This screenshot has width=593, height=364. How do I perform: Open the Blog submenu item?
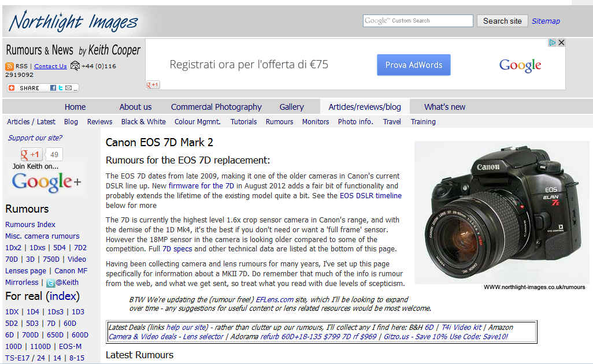click(x=71, y=122)
